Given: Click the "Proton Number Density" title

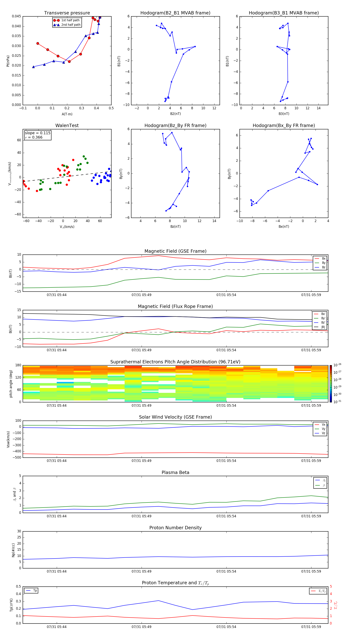Looking at the screenshot, I should (175, 528).
